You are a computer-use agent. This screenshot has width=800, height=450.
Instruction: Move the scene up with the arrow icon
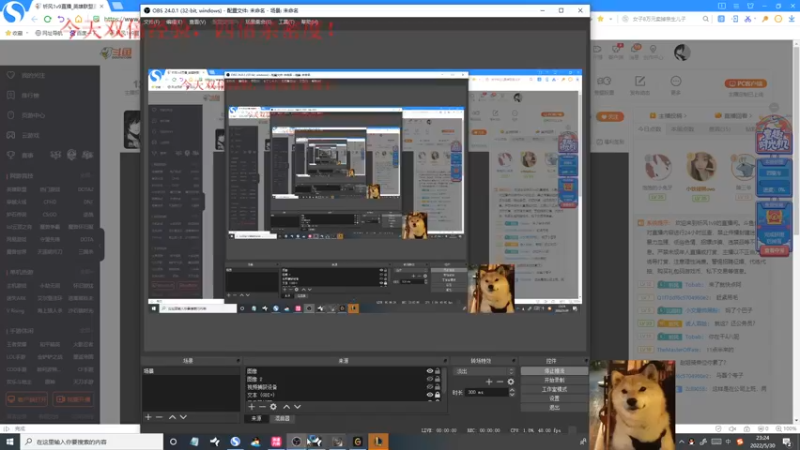[x=172, y=417]
